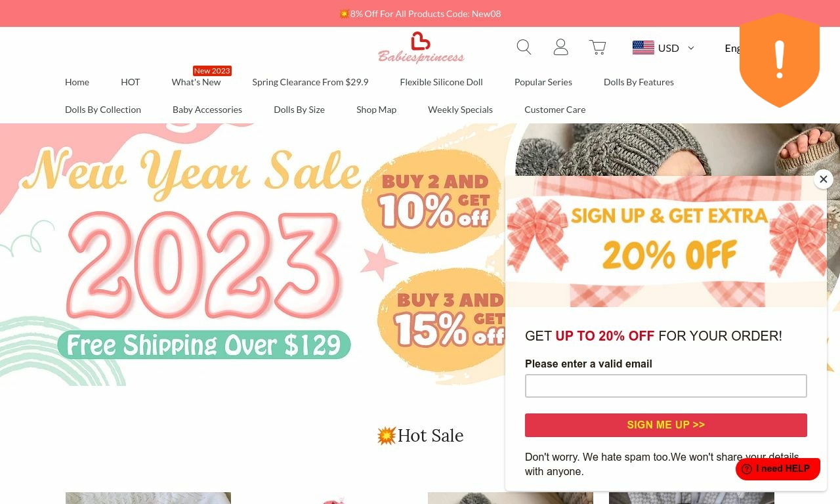840x504 pixels.
Task: Click the 8% Off promo code banner
Action: tap(420, 14)
